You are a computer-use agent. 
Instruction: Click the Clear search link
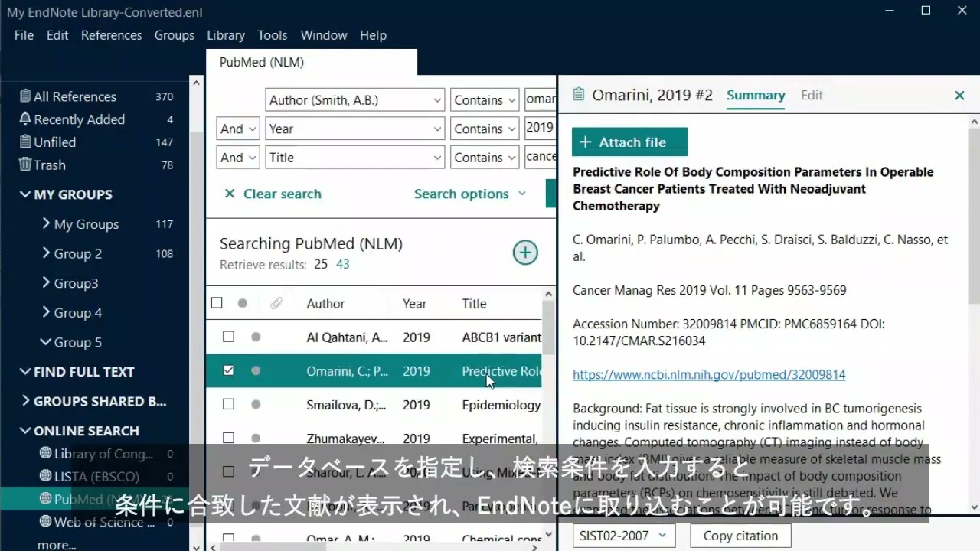click(283, 194)
